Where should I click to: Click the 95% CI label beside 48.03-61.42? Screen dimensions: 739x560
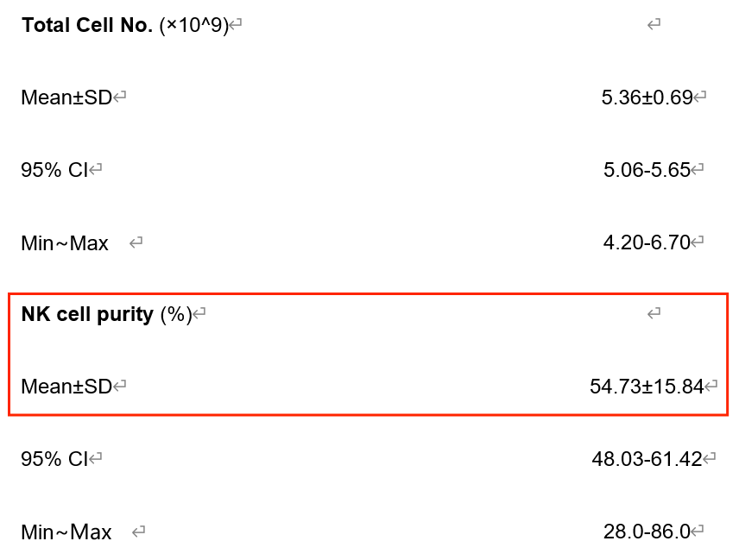coord(54,459)
